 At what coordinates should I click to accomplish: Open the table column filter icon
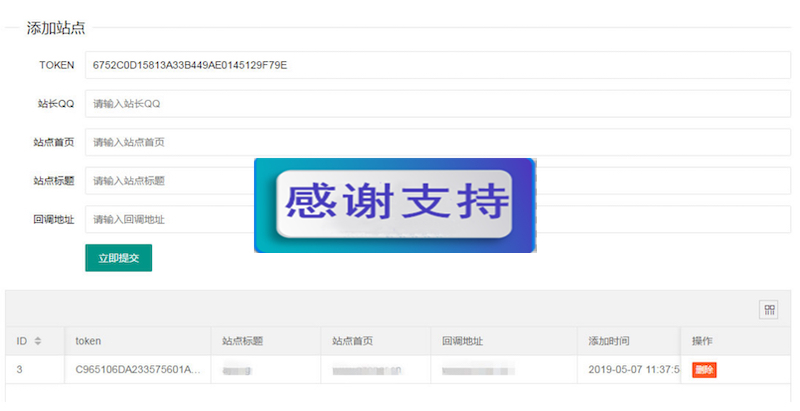point(768,310)
